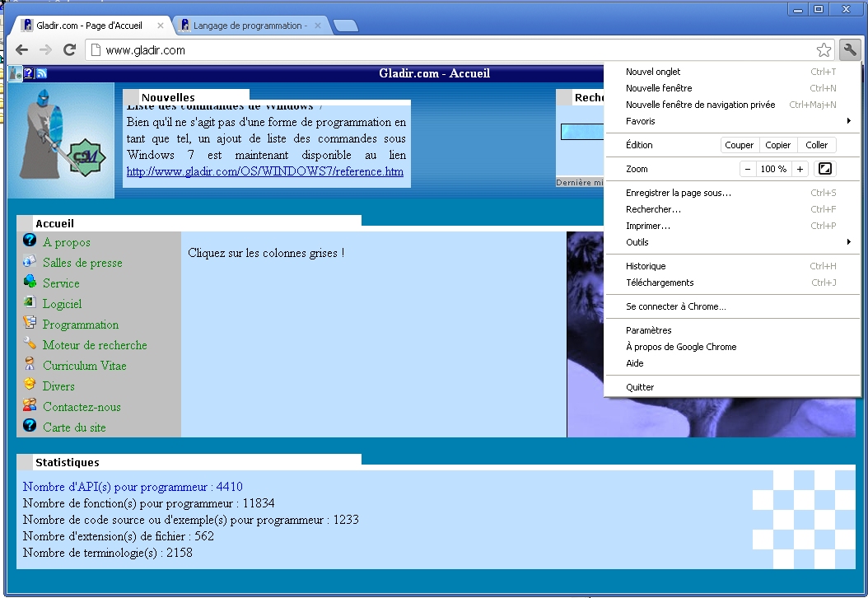Select Nouvel onglet from the menu
Viewport: 868px width, 598px height.
point(732,72)
